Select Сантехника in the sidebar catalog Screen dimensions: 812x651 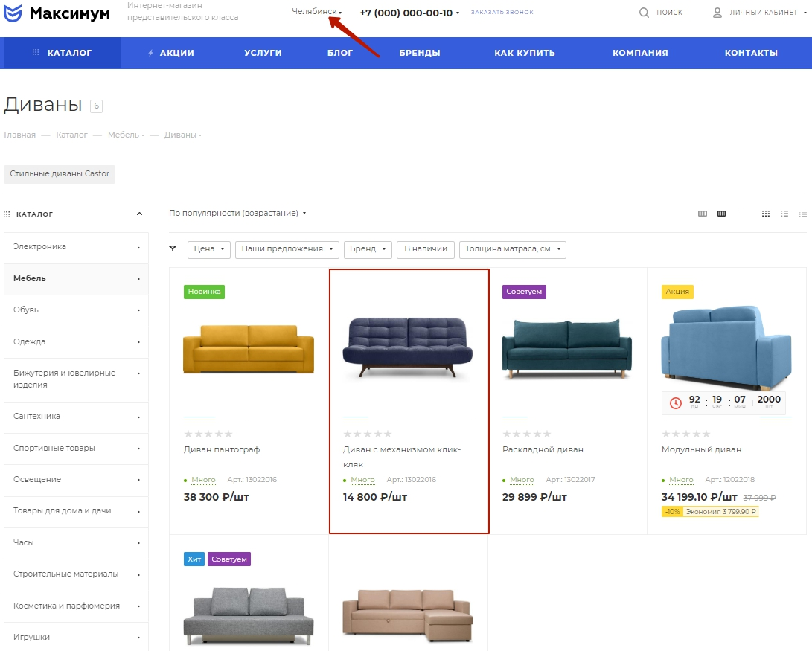76,417
